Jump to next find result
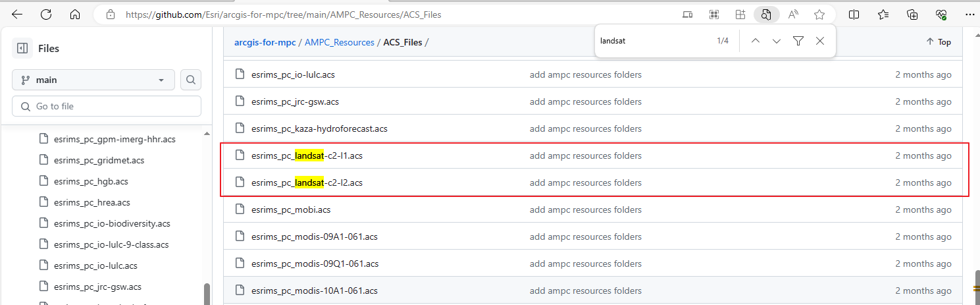 777,41
